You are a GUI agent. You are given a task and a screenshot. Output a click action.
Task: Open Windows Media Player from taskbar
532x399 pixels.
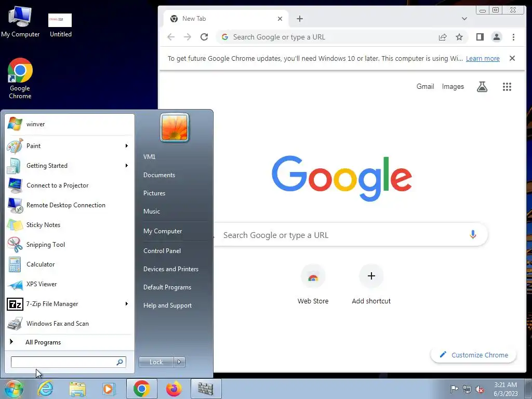pos(109,389)
